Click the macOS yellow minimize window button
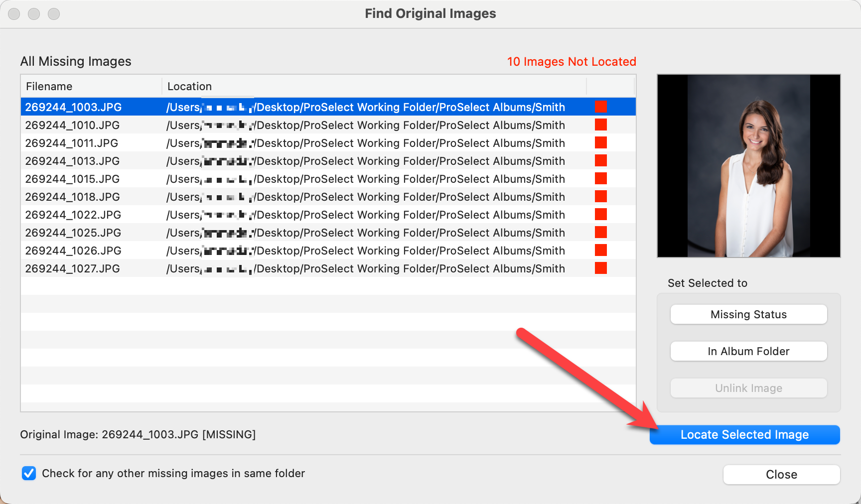861x504 pixels. tap(34, 14)
